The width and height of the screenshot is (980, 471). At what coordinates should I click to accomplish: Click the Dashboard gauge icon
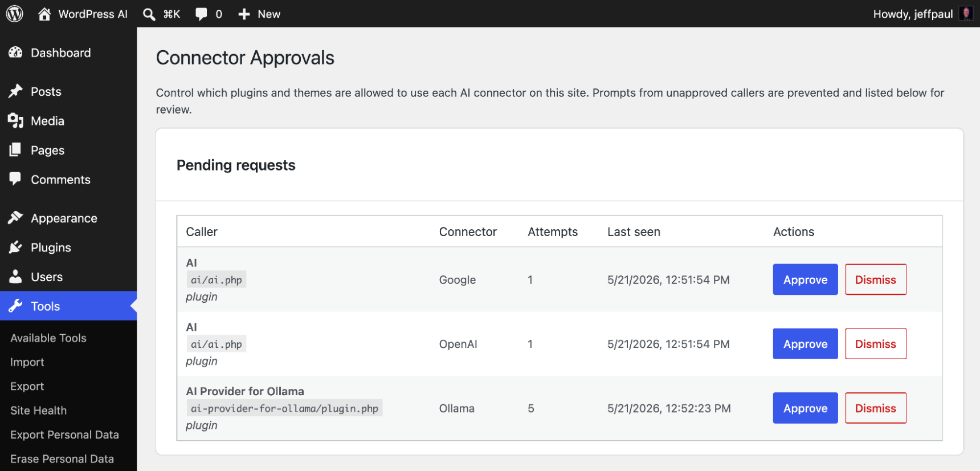tap(16, 52)
